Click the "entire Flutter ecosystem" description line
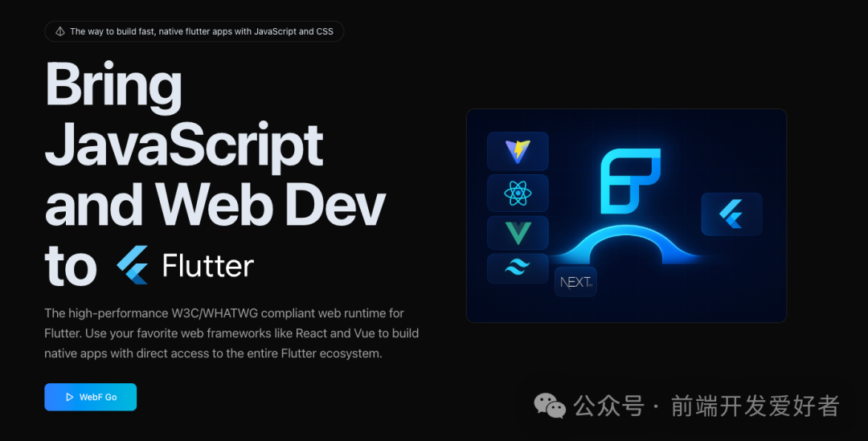This screenshot has width=868, height=441. (x=213, y=353)
